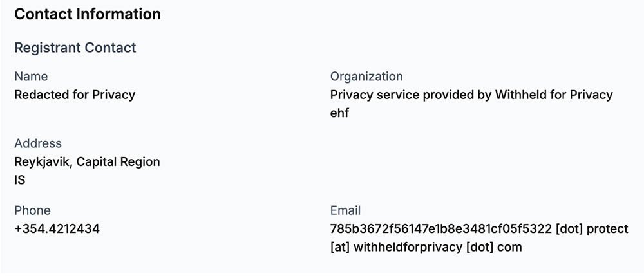Screen dimensions: 644x276
Task: Click the Phone field label
Action: pyautogui.click(x=32, y=210)
